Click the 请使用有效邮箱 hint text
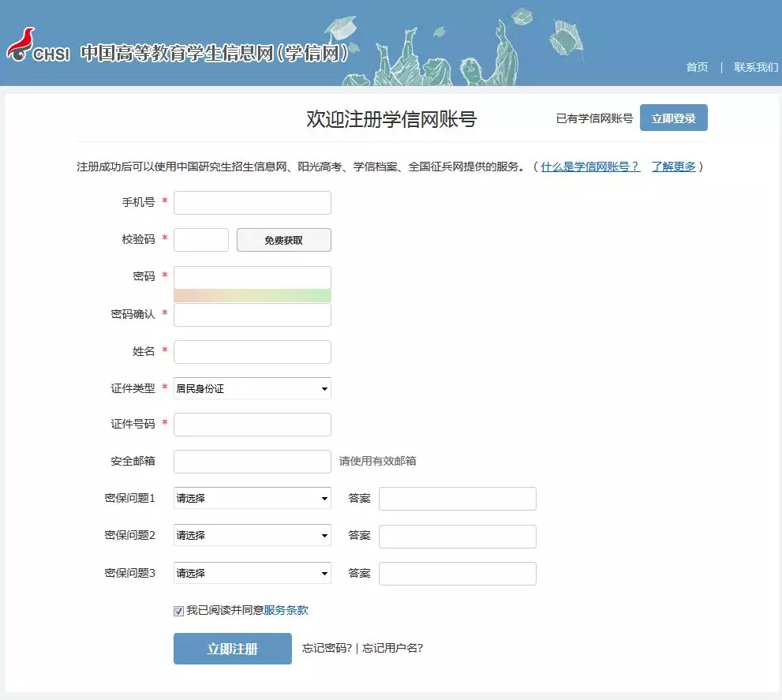Viewport: 782px width, 700px height. tap(377, 461)
